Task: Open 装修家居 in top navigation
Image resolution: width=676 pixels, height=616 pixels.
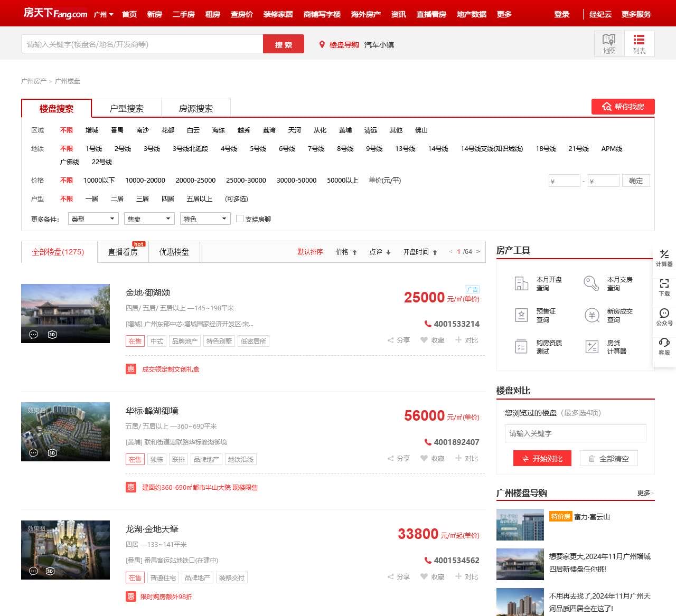Action: tap(278, 14)
